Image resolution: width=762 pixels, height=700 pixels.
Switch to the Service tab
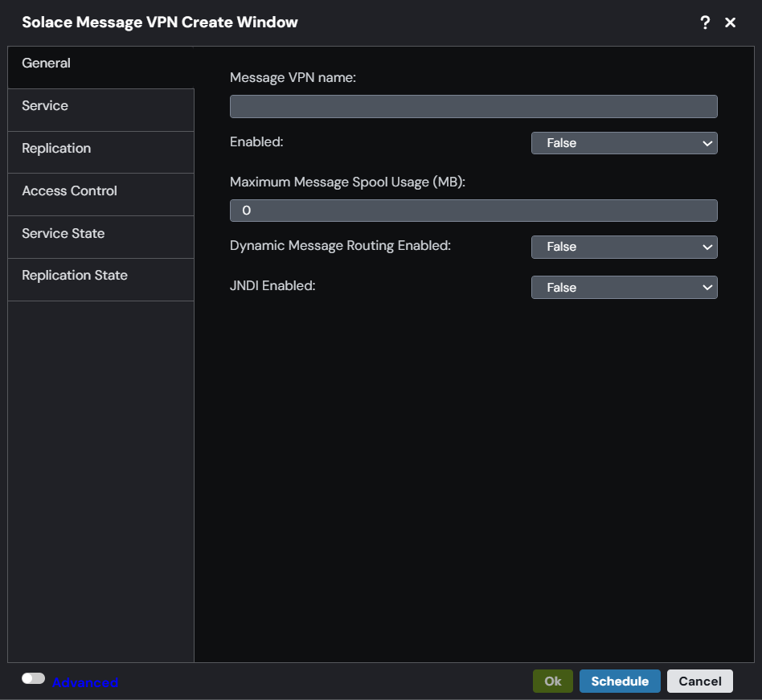[x=100, y=110]
